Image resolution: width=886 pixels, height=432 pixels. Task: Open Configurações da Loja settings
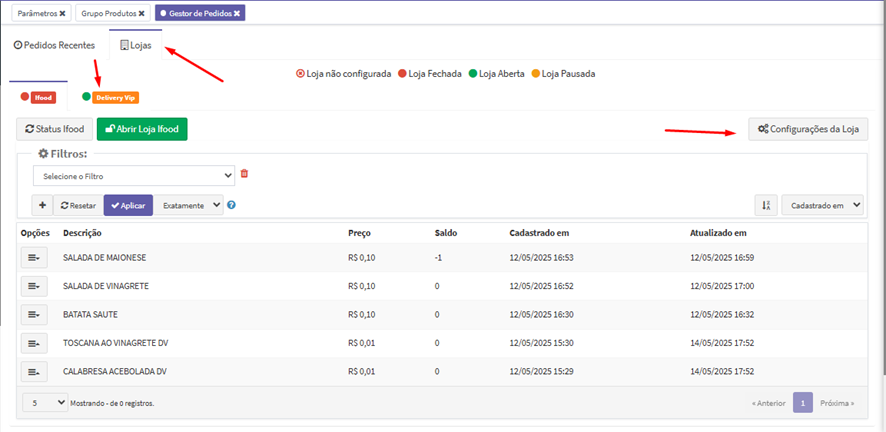807,130
